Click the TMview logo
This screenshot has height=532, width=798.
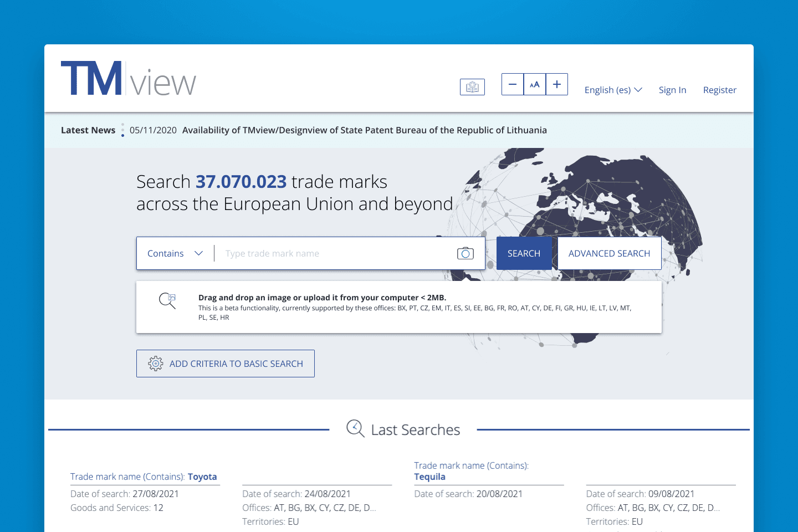(x=128, y=79)
